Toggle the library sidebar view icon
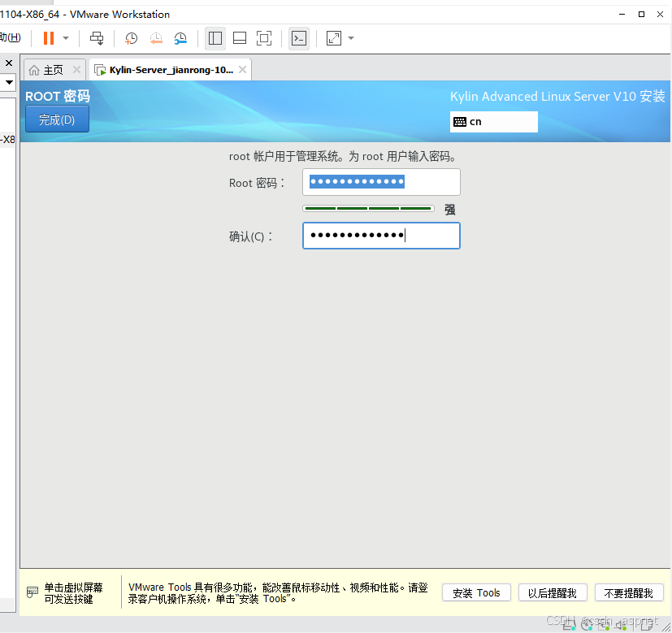 pos(215,38)
